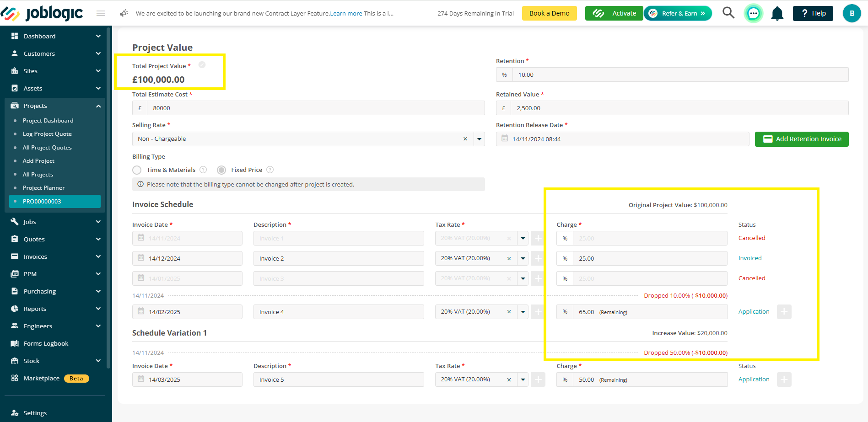Open the notifications bell
The height and width of the screenshot is (422, 868).
click(777, 13)
